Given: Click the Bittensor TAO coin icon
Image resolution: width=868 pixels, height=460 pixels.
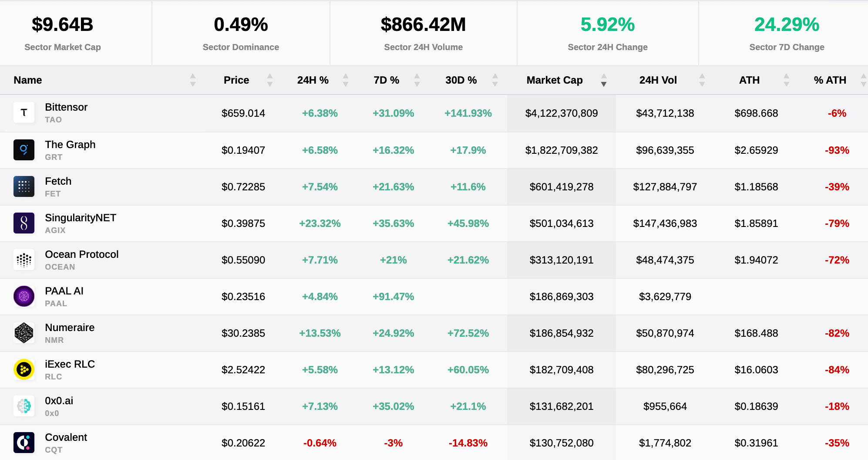Looking at the screenshot, I should click(24, 113).
